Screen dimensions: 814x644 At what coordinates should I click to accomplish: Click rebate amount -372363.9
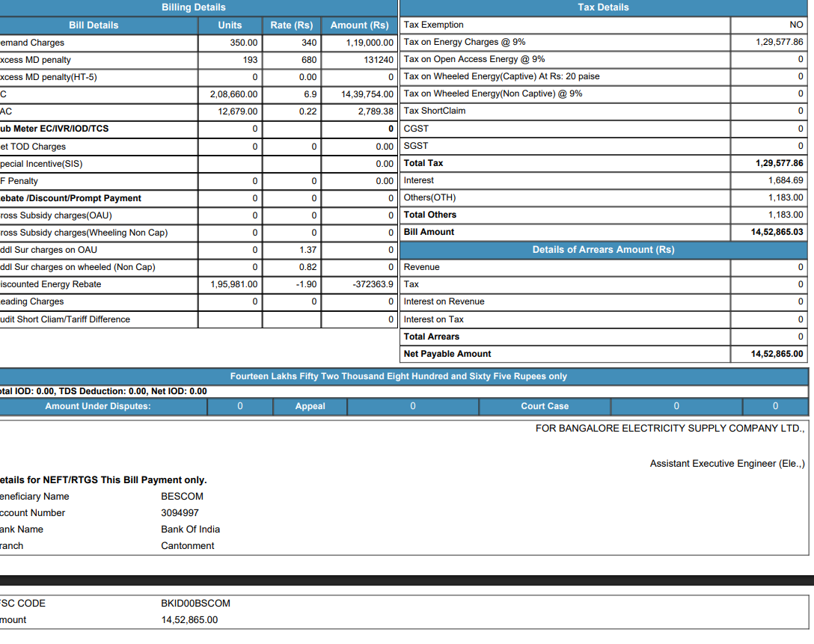click(373, 284)
